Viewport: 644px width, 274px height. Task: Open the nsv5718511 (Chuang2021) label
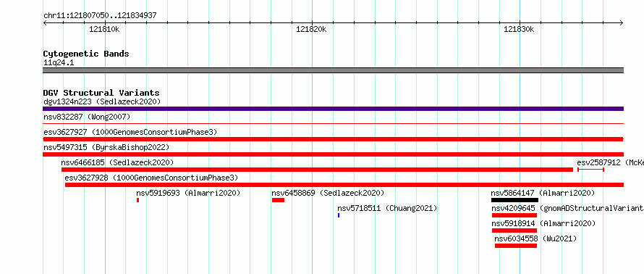387,208
